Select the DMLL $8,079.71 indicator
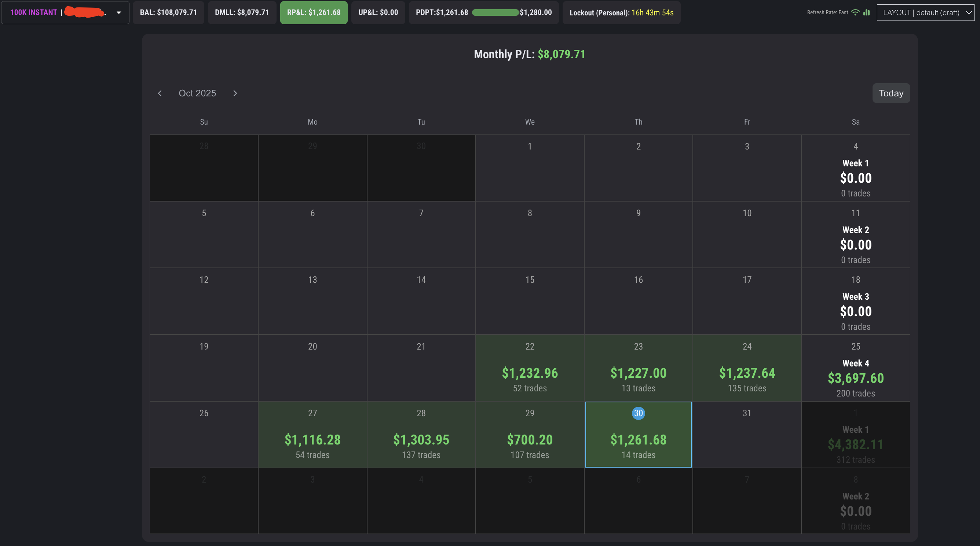 (242, 12)
